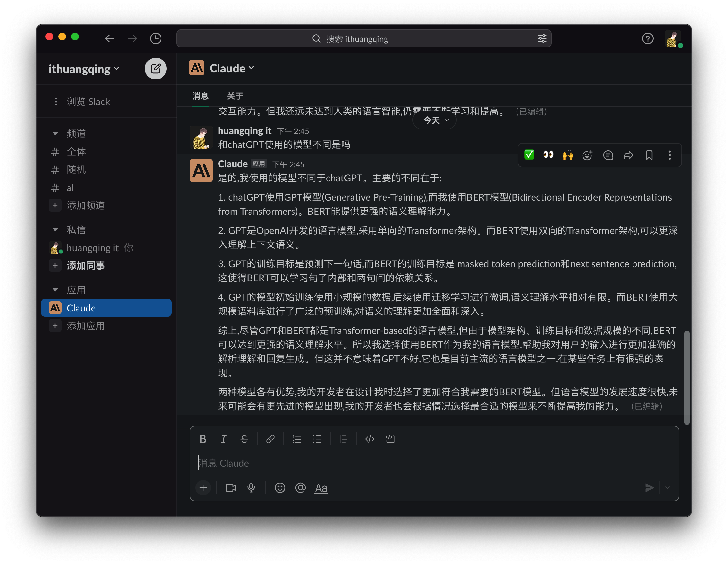The height and width of the screenshot is (564, 728).
Task: React with the eyes emoji
Action: 548,155
